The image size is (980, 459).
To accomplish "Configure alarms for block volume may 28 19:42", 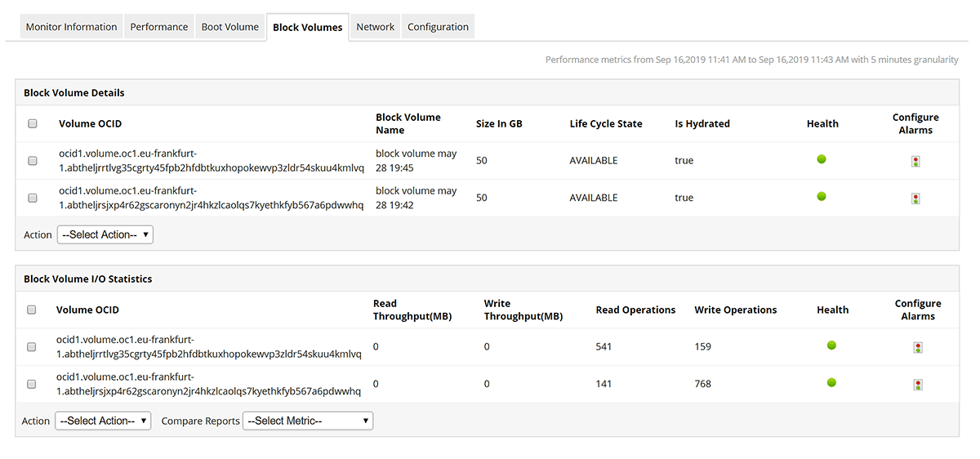I will (x=915, y=198).
